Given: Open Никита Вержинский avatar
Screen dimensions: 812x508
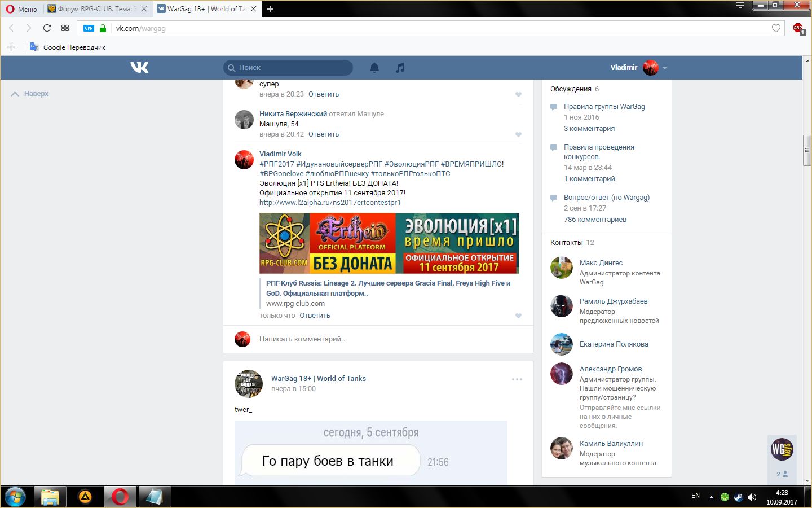Looking at the screenshot, I should click(244, 120).
